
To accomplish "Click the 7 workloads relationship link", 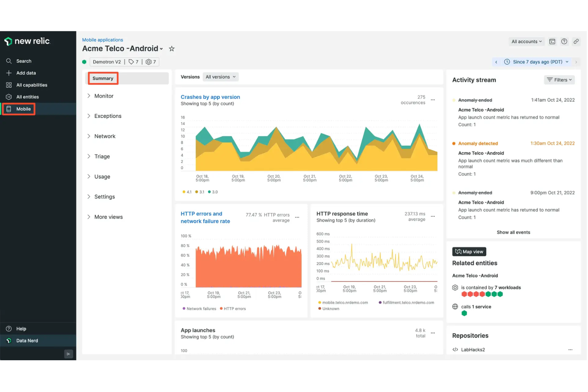I will coord(507,288).
